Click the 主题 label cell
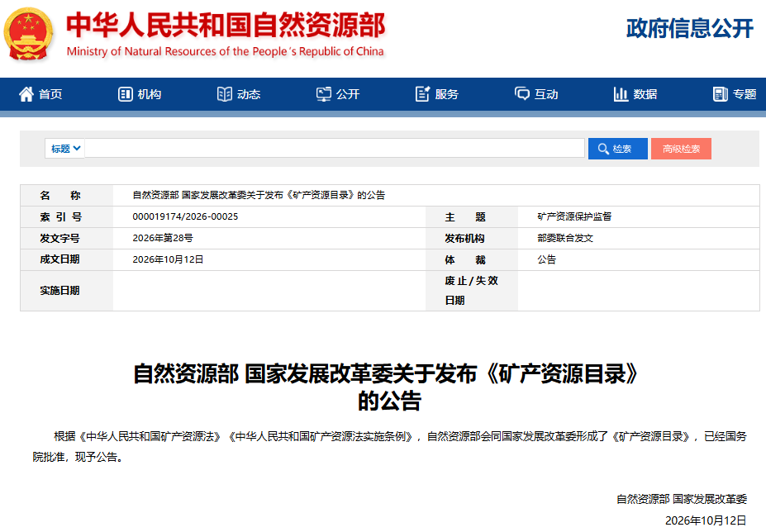 coord(472,217)
